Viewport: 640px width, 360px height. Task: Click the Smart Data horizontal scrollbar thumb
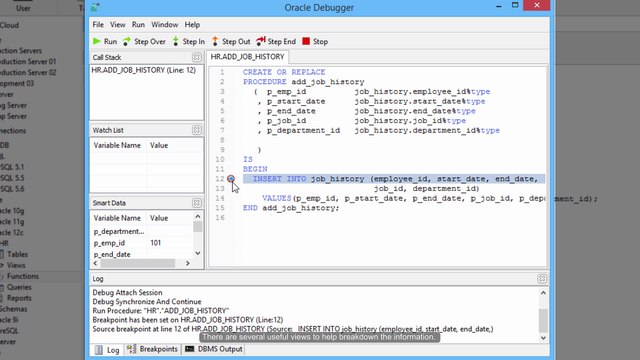pyautogui.click(x=138, y=263)
